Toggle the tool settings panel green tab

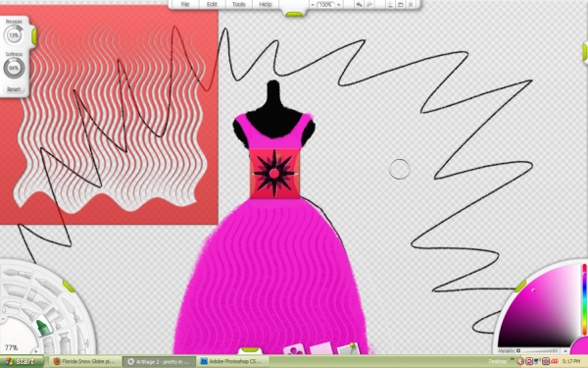point(33,36)
